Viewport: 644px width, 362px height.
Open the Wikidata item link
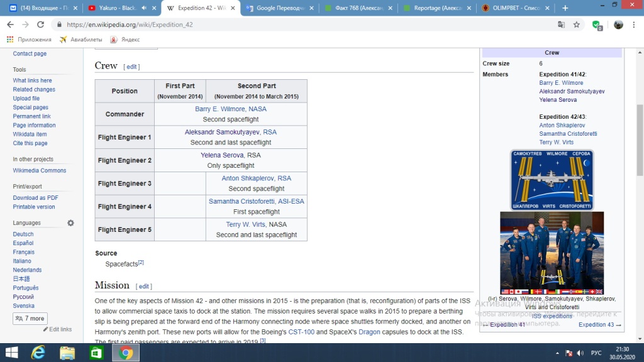click(x=30, y=134)
